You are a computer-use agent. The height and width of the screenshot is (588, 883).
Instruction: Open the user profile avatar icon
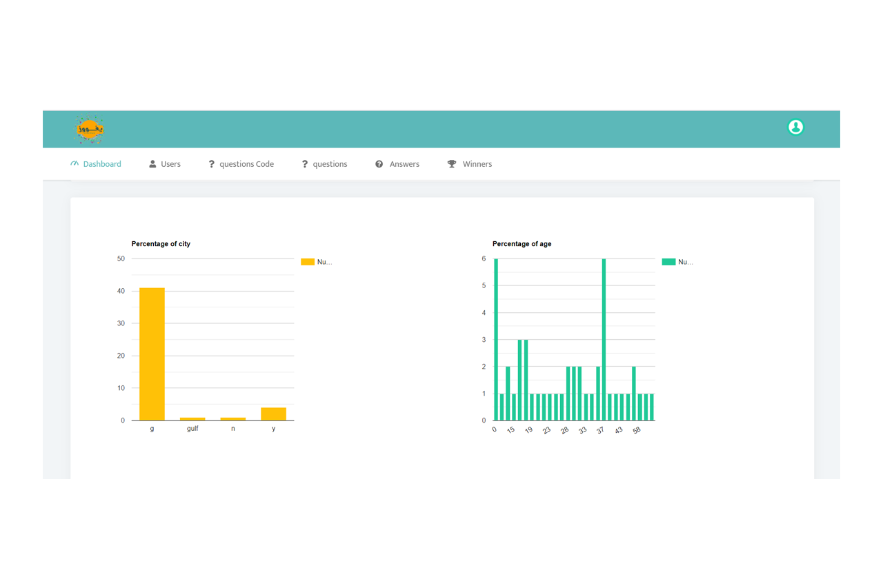795,127
